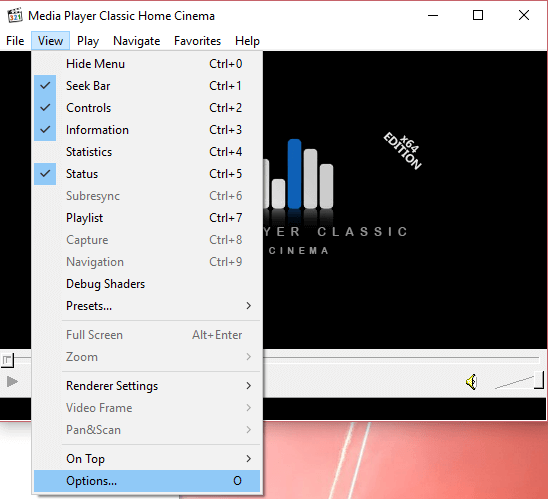Click the Play button in controls bar
548x499 pixels.
pyautogui.click(x=12, y=382)
